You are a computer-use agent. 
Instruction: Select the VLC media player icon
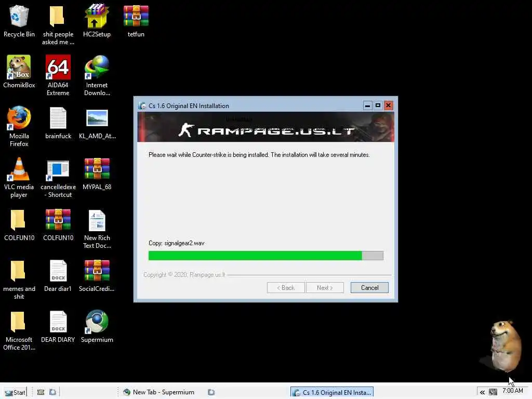[19, 178]
